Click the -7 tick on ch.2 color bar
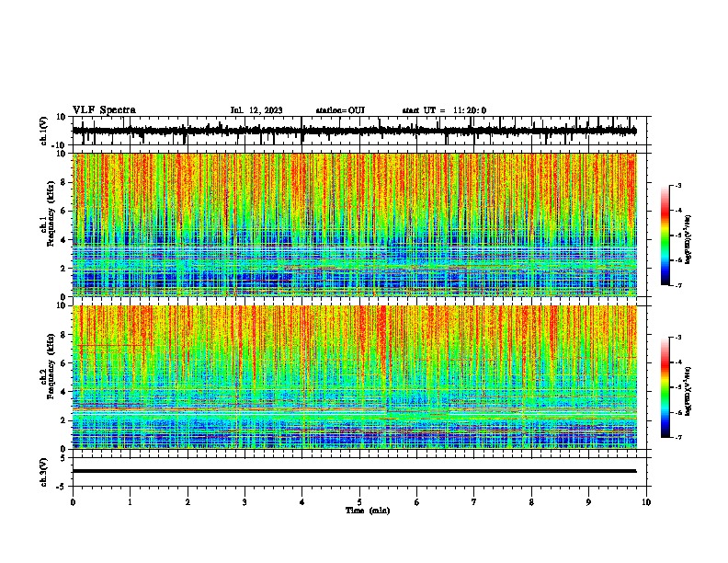 point(677,438)
